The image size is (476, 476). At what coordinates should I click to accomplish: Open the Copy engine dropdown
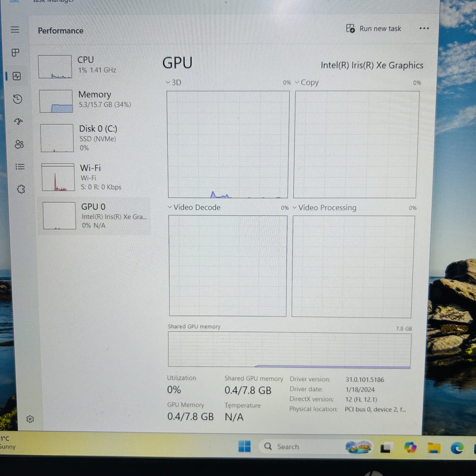(x=307, y=82)
